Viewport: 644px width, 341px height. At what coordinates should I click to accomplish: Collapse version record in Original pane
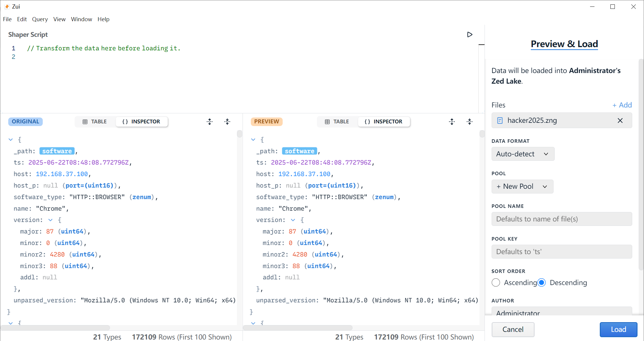click(x=50, y=220)
